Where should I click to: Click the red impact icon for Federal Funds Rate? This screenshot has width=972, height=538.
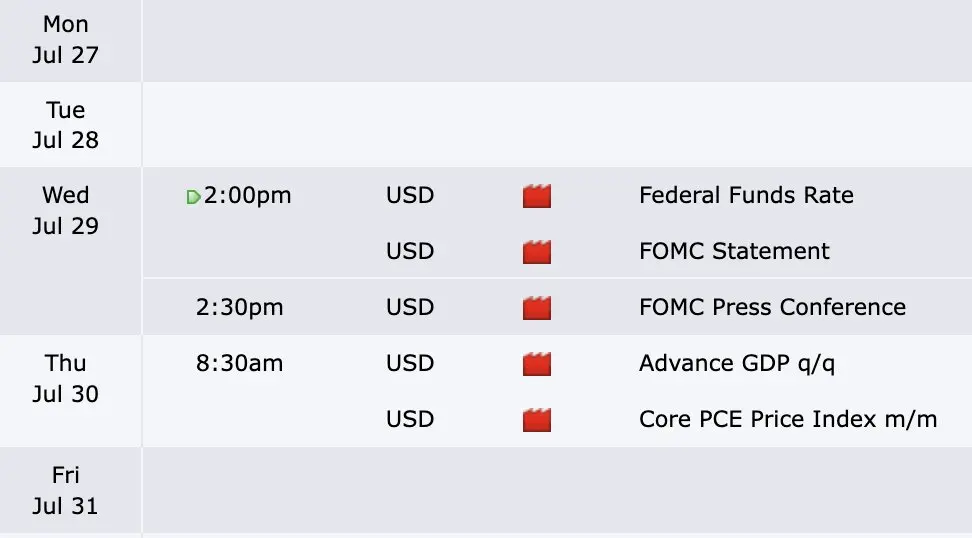click(537, 196)
